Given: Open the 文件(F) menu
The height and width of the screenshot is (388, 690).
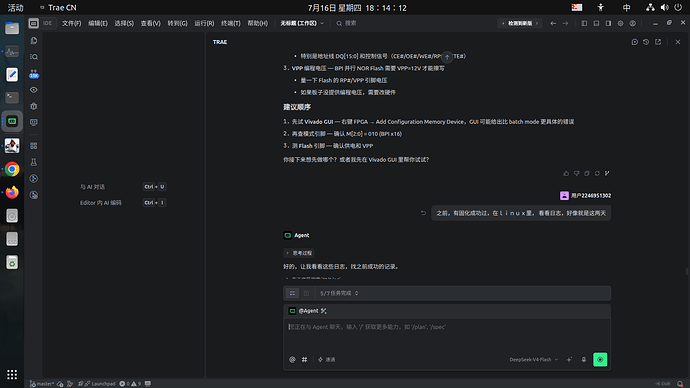Looking at the screenshot, I should 71,23.
